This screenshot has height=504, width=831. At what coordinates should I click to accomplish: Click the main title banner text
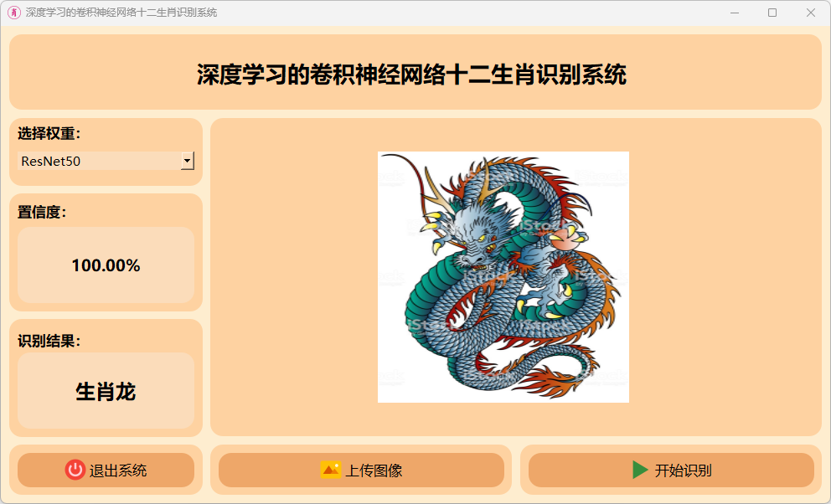click(412, 75)
